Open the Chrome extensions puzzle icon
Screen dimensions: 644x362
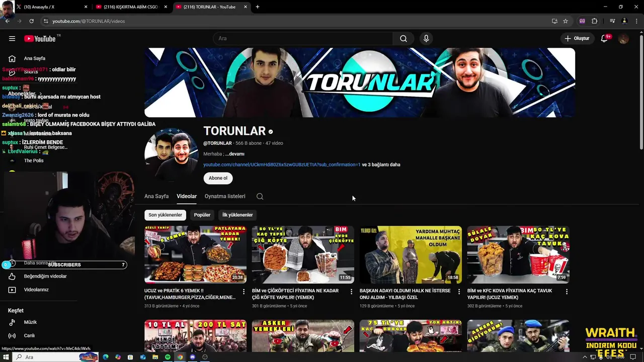click(x=595, y=21)
